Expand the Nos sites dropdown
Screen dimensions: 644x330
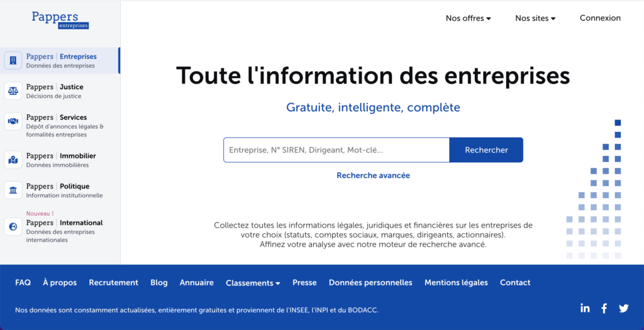[x=535, y=18]
